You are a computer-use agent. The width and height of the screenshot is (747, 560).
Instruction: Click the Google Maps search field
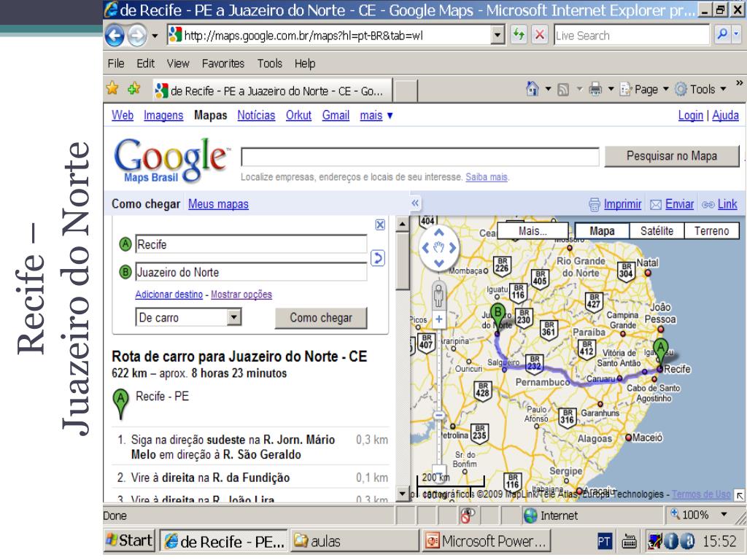(x=419, y=157)
